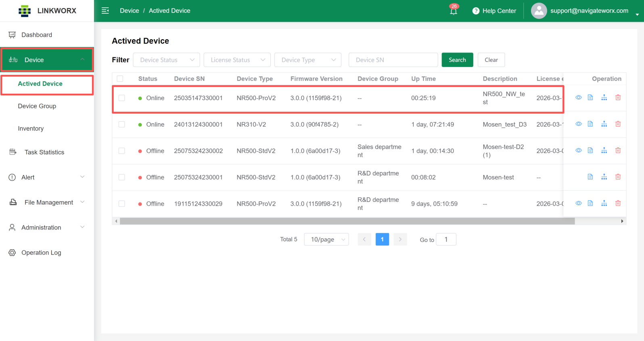Open the License Status dropdown

(237, 60)
